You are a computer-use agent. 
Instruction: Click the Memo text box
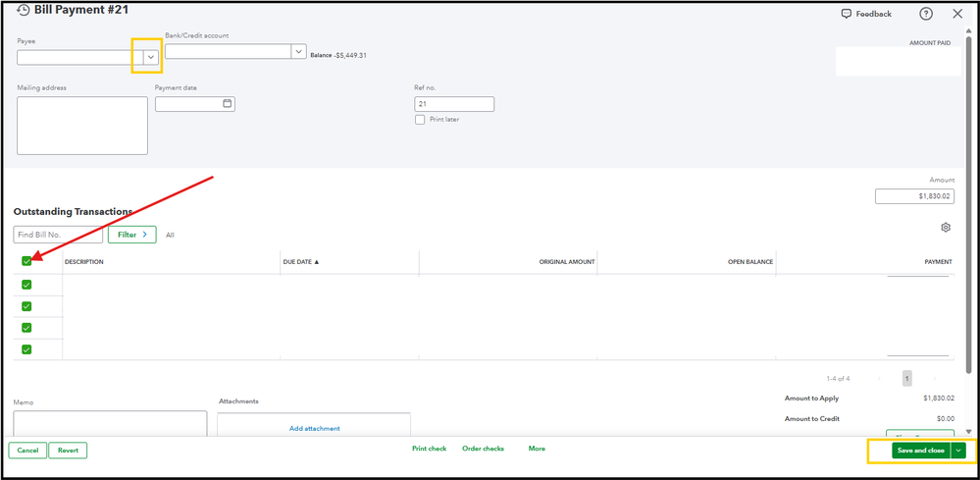pyautogui.click(x=110, y=423)
